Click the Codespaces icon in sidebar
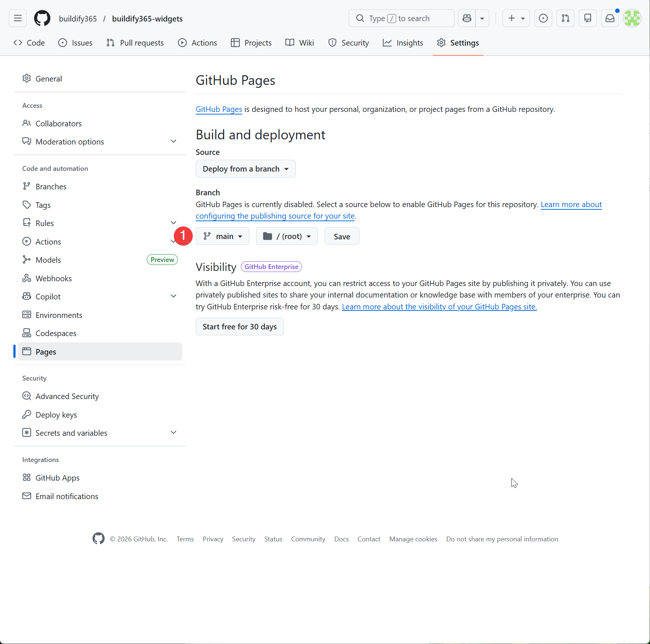The image size is (650, 644). point(27,333)
